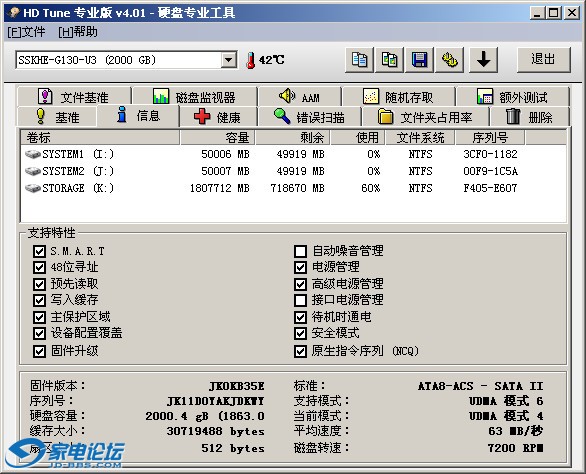Click the 退出 button
This screenshot has width=586, height=474.
(544, 60)
